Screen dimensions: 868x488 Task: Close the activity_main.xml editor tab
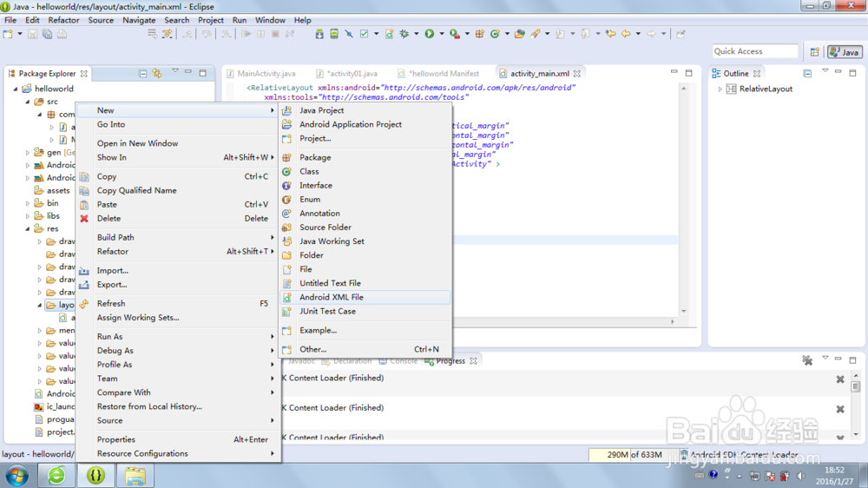(577, 73)
